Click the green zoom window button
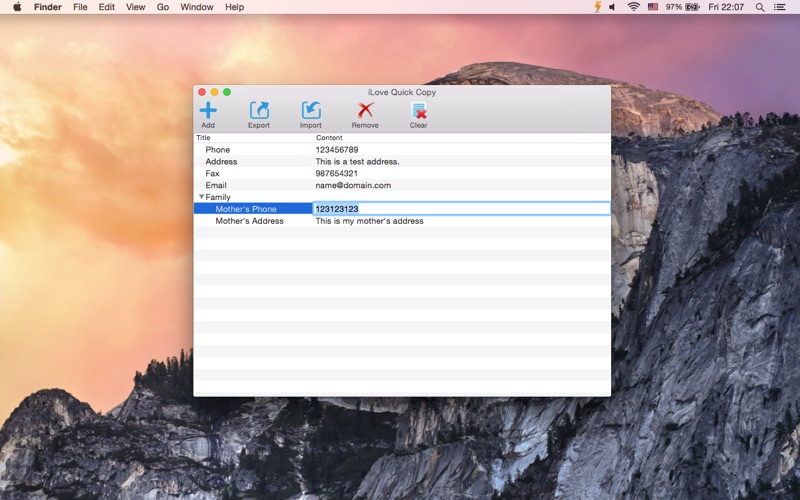800x500 pixels. tap(227, 92)
